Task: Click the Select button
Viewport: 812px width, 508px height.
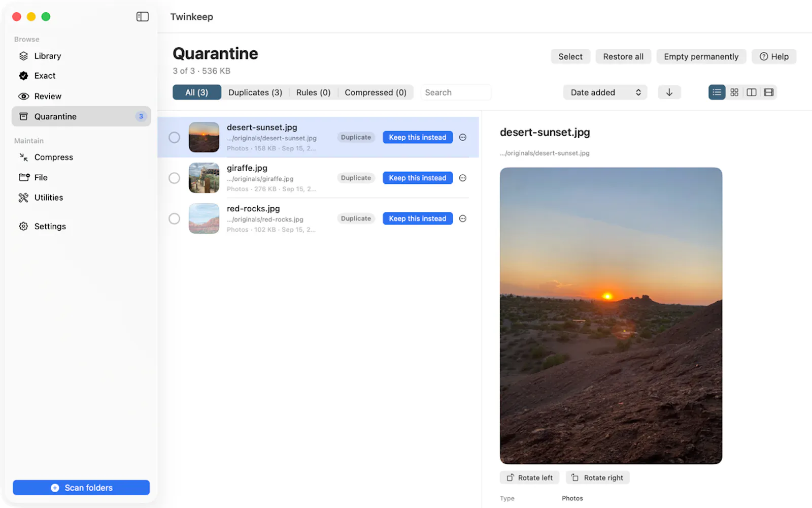Action: pos(570,56)
